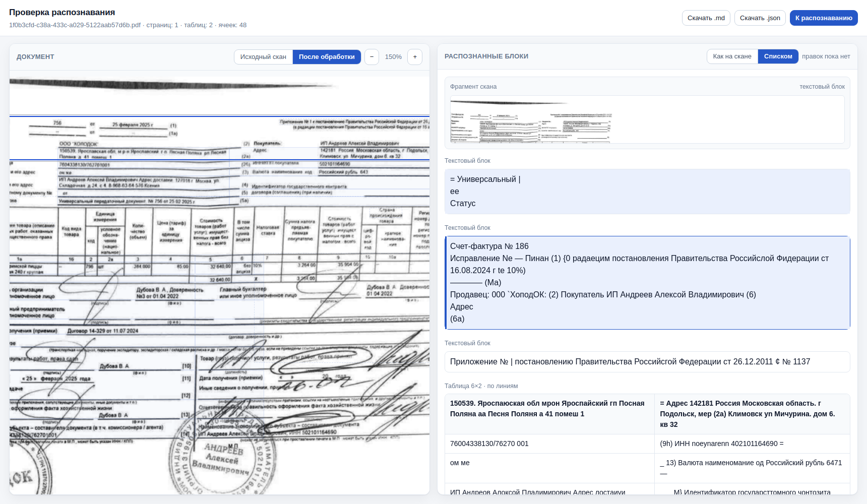Show blocks Как на скане
This screenshot has height=504, width=867.
(x=732, y=56)
